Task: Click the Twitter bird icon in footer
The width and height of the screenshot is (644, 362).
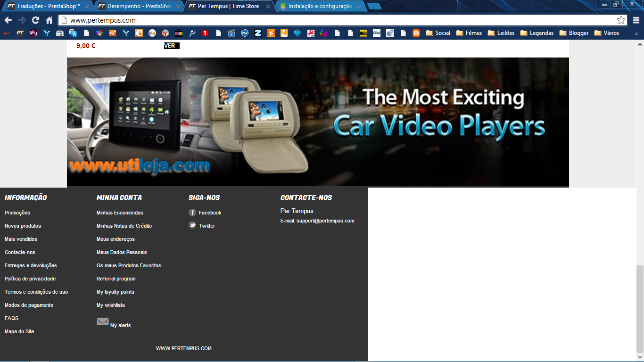Action: 192,225
